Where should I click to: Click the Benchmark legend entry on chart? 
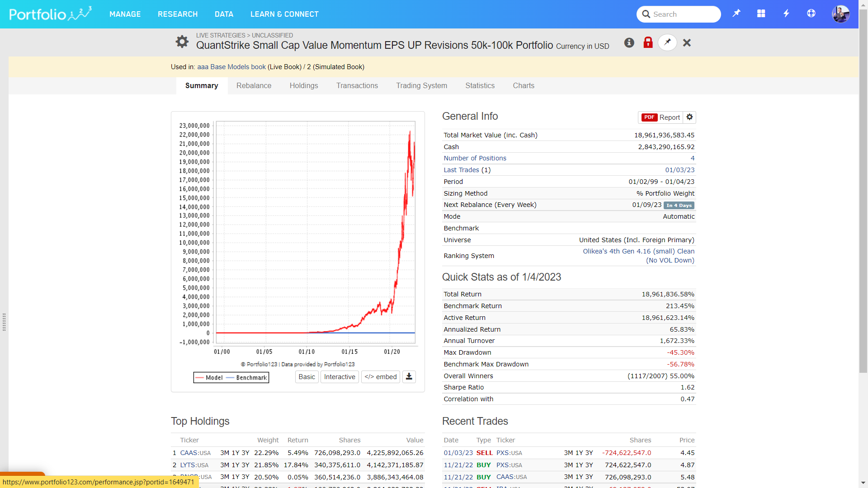tap(246, 378)
